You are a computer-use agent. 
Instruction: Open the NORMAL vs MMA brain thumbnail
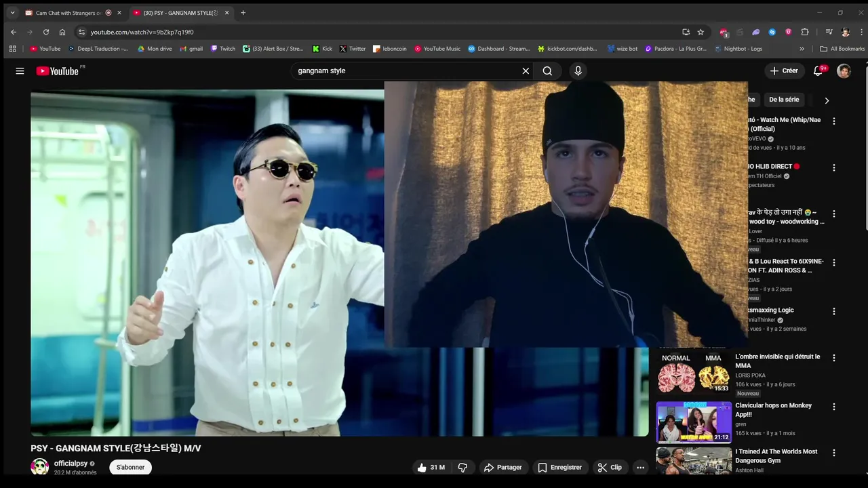point(693,373)
